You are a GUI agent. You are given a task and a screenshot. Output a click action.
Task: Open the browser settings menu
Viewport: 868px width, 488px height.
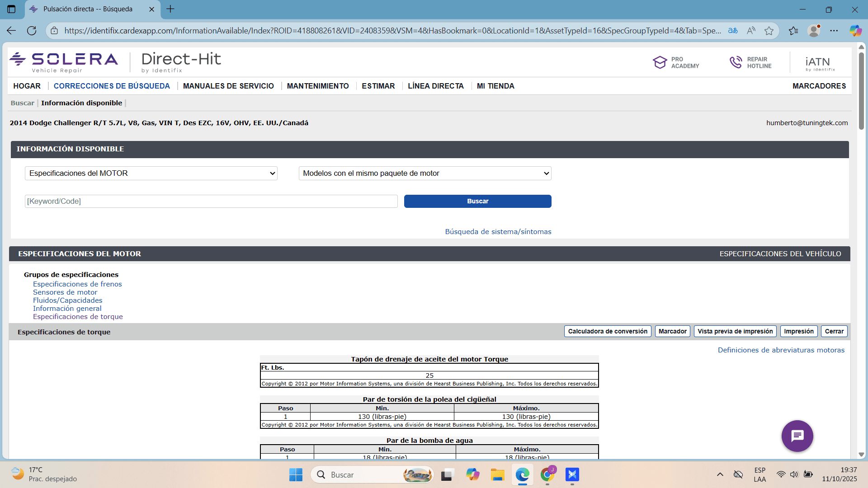pyautogui.click(x=835, y=30)
